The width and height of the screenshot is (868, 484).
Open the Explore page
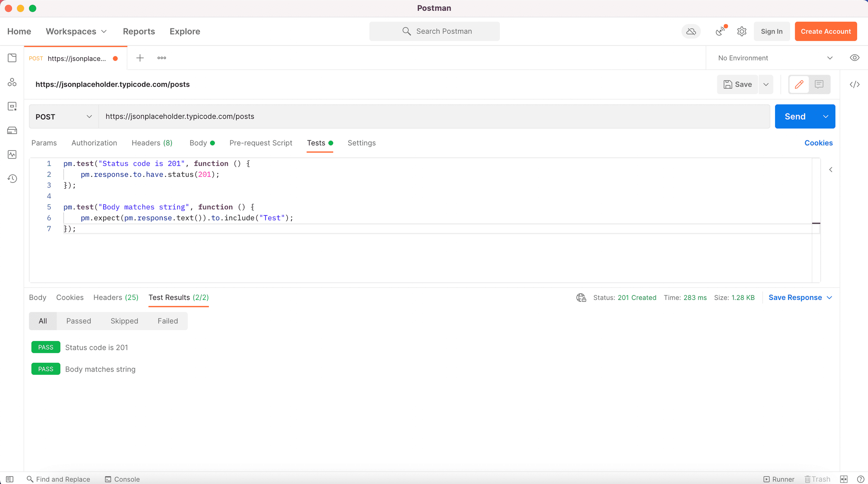point(184,31)
